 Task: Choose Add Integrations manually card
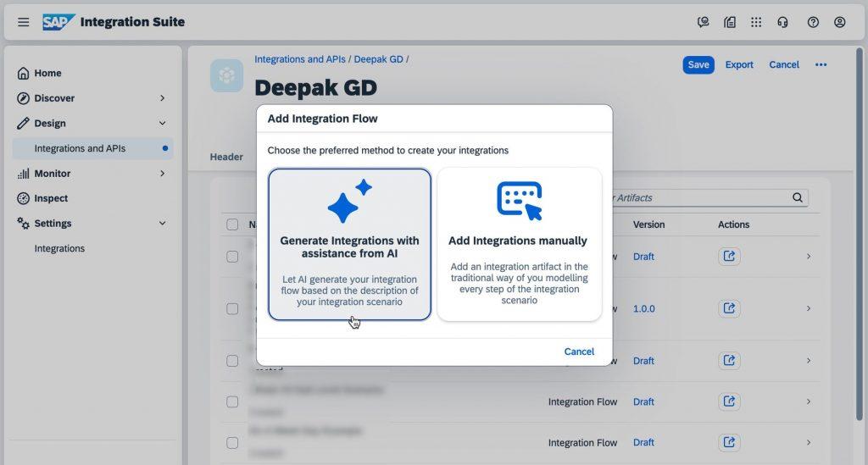tap(520, 245)
